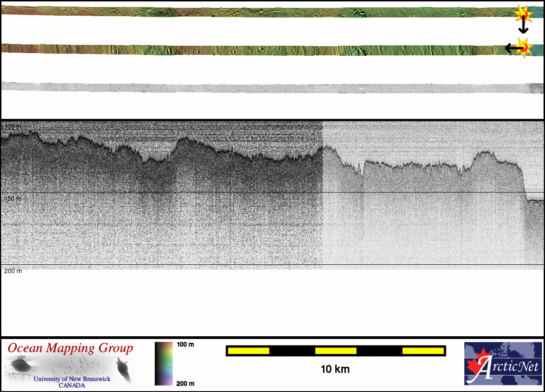
Task: Click the rainbow depth color scale bar
Action: [x=163, y=364]
